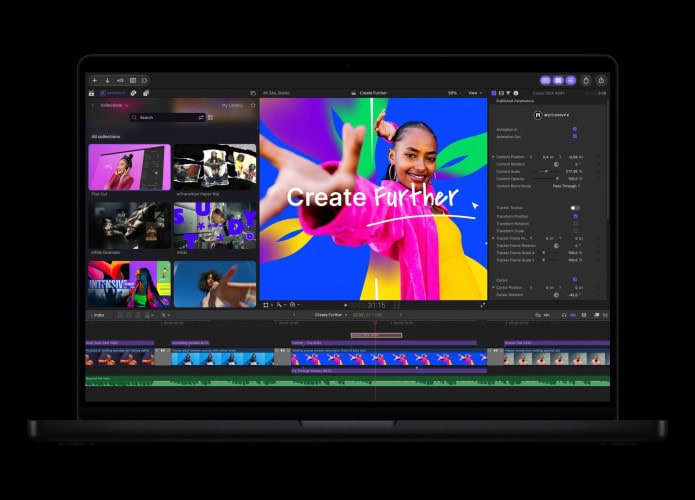The height and width of the screenshot is (500, 695).
Task: Click the Index button in timeline
Action: [x=98, y=315]
